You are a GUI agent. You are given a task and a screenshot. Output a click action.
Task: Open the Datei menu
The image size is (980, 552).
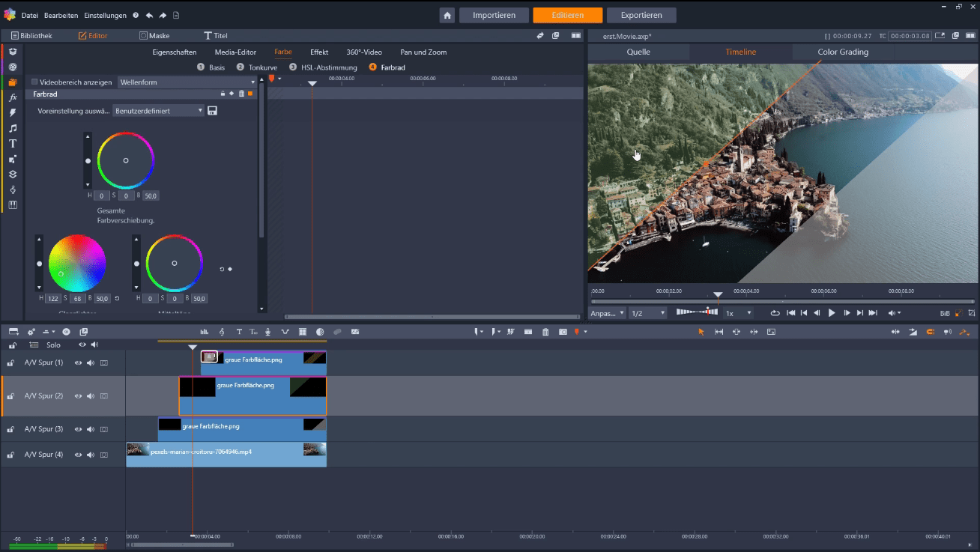29,16
